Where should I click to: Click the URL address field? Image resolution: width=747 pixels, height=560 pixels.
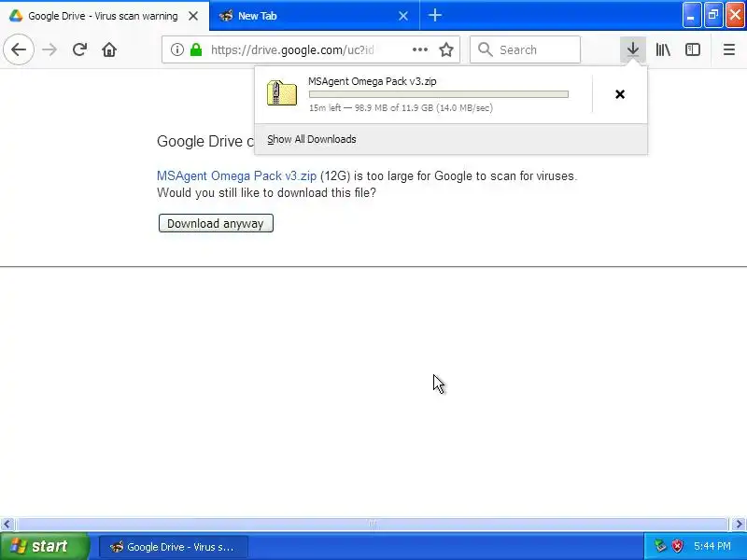click(310, 49)
